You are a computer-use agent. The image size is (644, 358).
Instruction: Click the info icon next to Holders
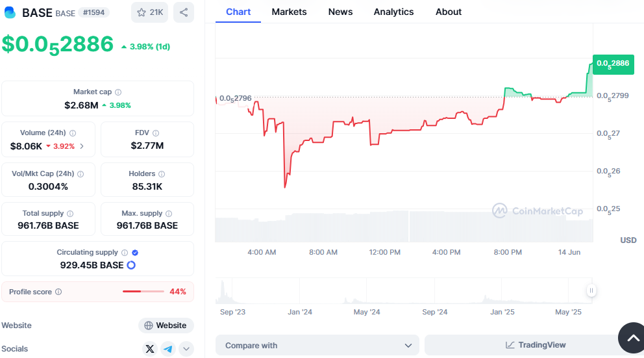[162, 174]
